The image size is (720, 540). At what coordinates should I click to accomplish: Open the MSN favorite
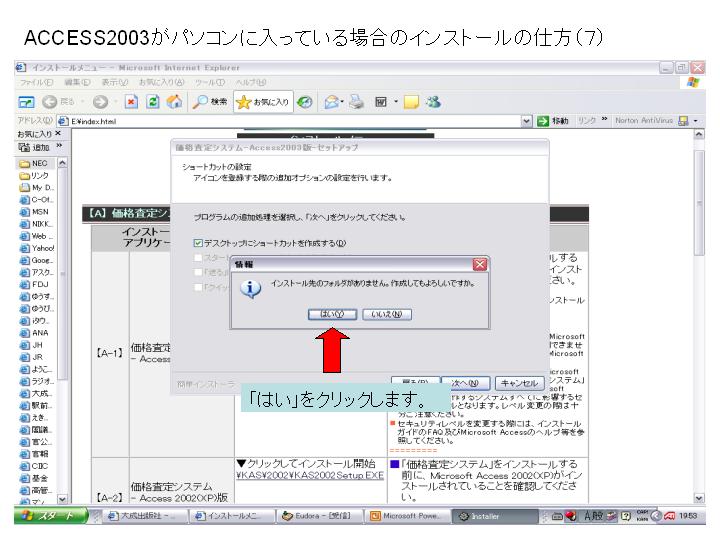tap(34, 212)
